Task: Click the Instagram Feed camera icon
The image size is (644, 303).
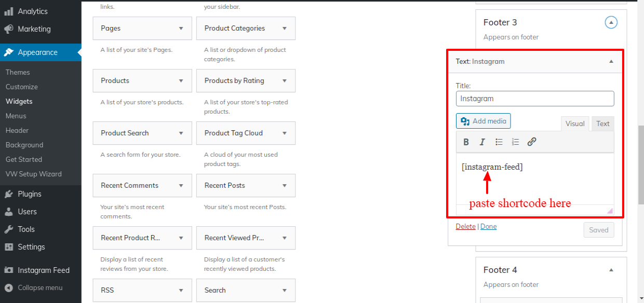Action: point(9,270)
